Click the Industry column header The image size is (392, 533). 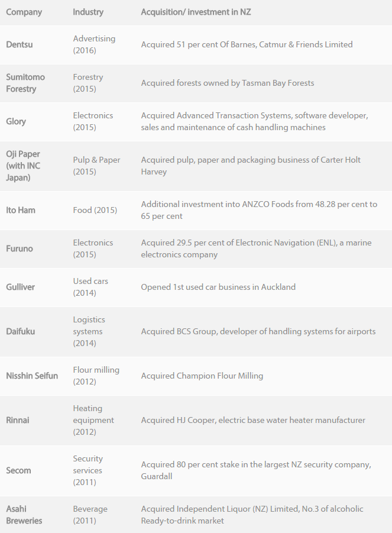pyautogui.click(x=88, y=12)
